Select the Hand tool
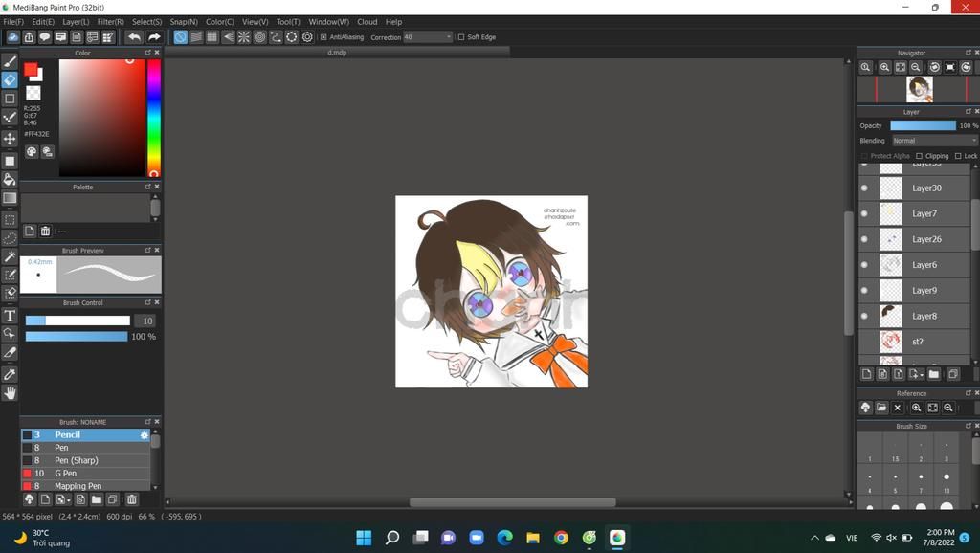Viewport: 980px width, 553px height. coord(10,393)
